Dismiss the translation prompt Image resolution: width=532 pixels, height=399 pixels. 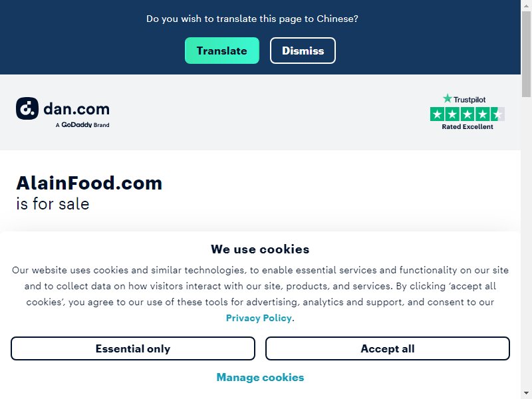click(303, 51)
